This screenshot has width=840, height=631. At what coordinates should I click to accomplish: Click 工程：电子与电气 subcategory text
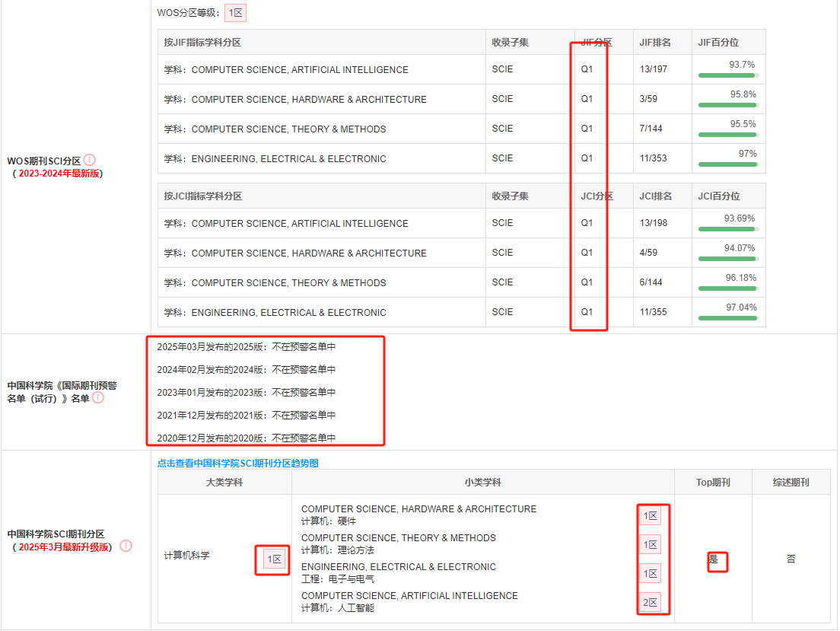[x=338, y=579]
